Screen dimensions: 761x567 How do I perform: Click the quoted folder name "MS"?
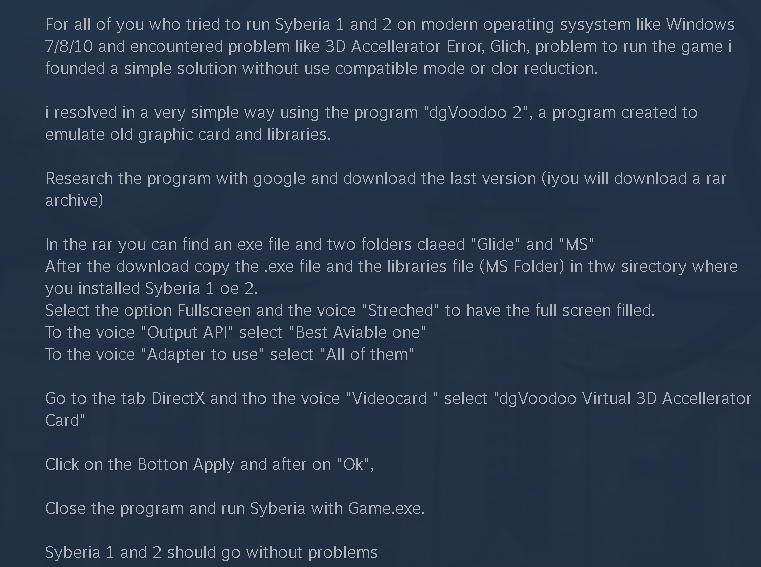(x=576, y=244)
